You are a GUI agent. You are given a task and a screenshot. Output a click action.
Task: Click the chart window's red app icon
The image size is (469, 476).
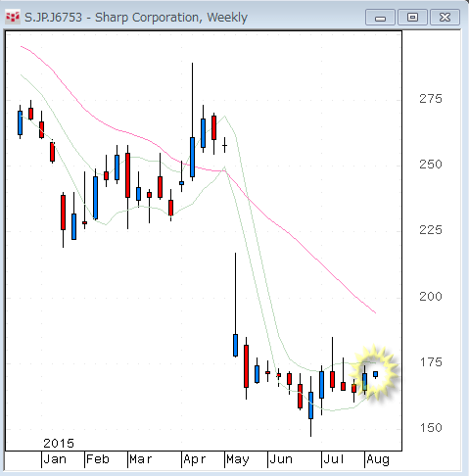[13, 17]
